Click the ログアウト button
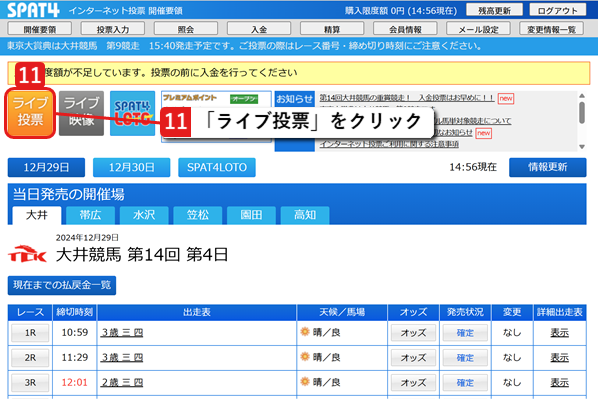Image resolution: width=599 pixels, height=399 pixels. 558,10
